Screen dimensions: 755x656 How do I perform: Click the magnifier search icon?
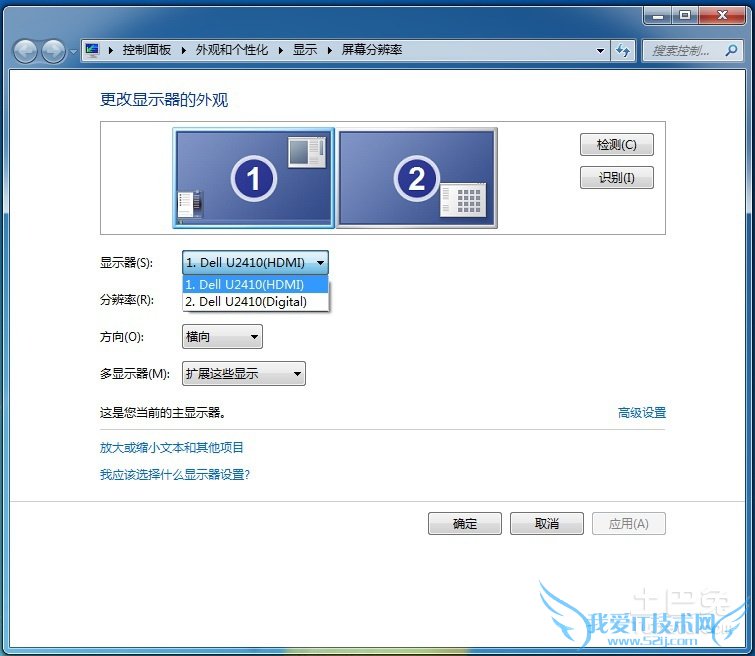[x=731, y=50]
